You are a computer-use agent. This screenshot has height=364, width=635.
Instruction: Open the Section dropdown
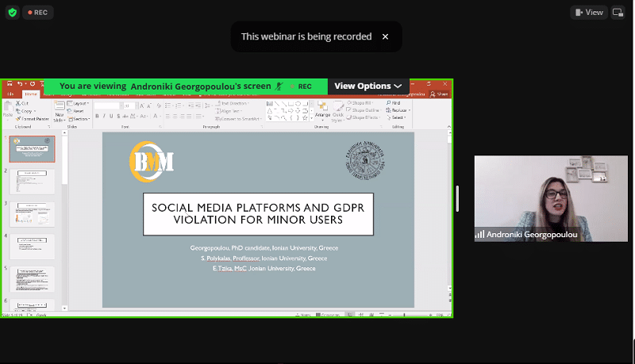tap(79, 119)
